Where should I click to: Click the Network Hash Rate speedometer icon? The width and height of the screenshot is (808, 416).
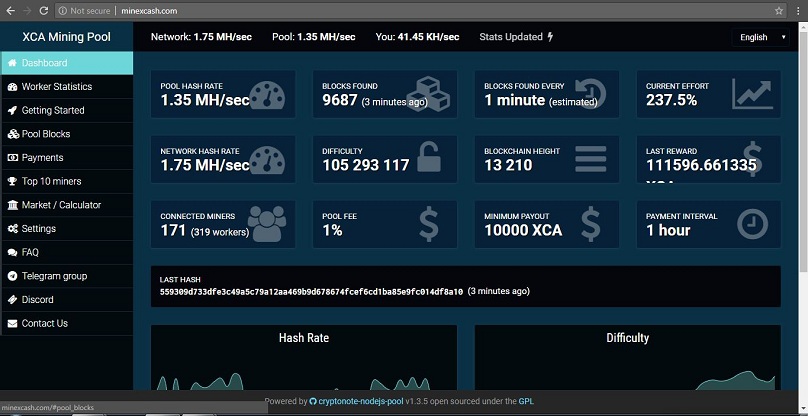pos(267,159)
